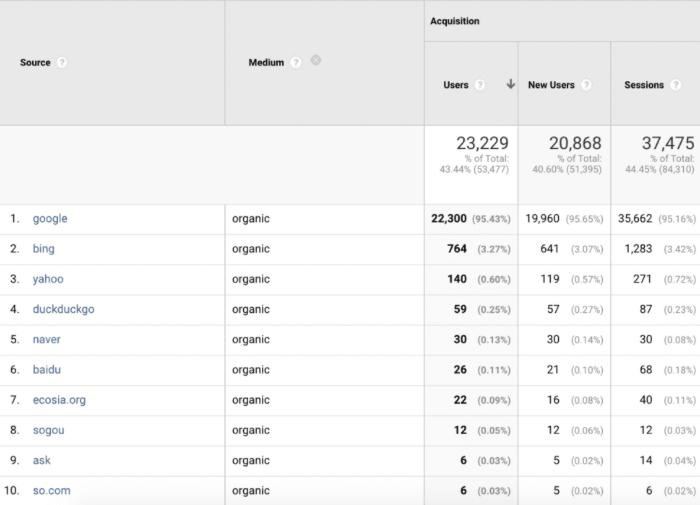700x505 pixels.
Task: Open help icon beside Users column
Action: 480,85
